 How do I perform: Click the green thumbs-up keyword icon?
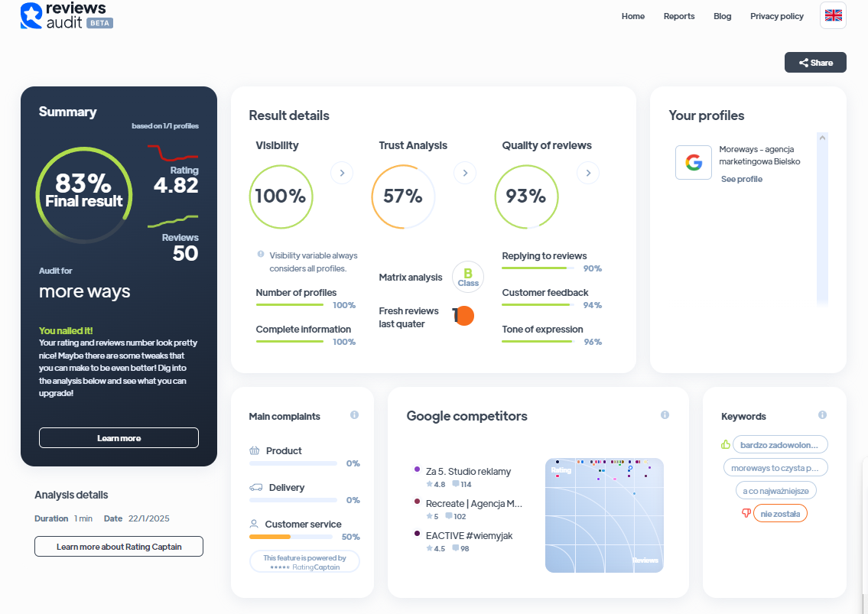[725, 444]
